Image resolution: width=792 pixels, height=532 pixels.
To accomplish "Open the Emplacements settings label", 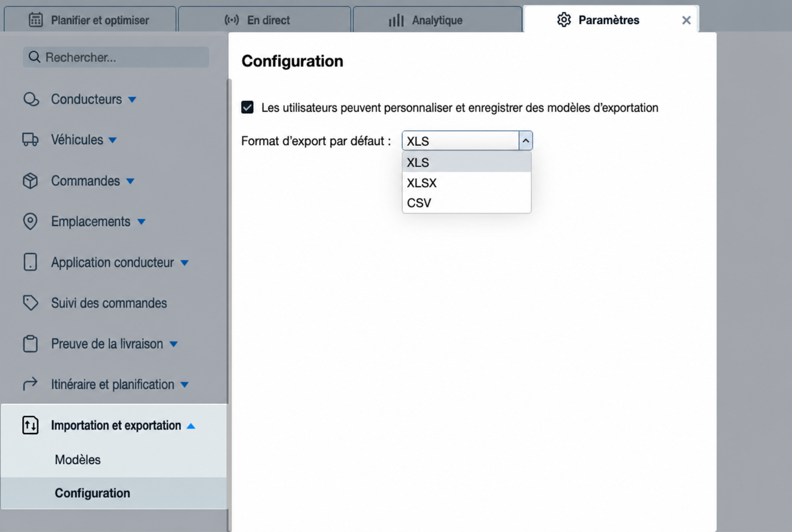I will [x=91, y=221].
